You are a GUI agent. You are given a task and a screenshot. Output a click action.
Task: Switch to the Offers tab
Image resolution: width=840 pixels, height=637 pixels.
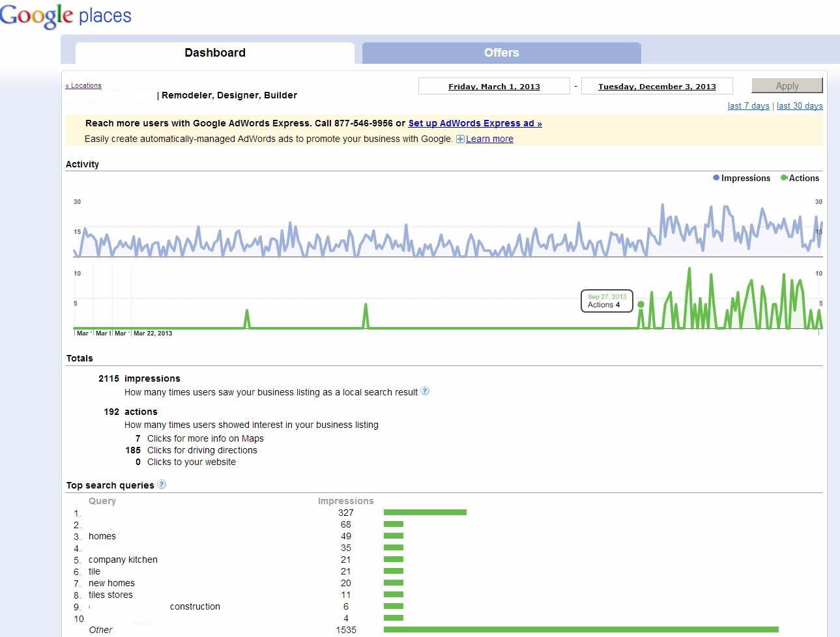click(502, 53)
